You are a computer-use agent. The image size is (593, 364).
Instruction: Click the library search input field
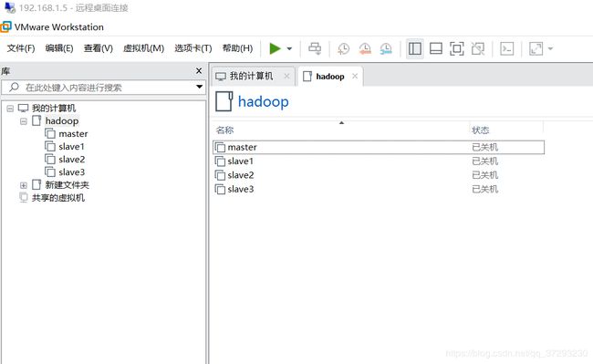[104, 88]
